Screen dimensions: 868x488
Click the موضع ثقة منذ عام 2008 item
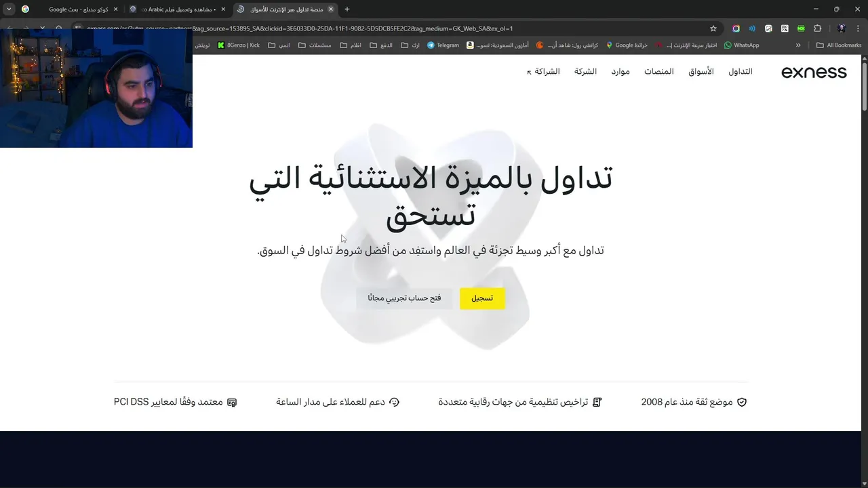pyautogui.click(x=694, y=402)
